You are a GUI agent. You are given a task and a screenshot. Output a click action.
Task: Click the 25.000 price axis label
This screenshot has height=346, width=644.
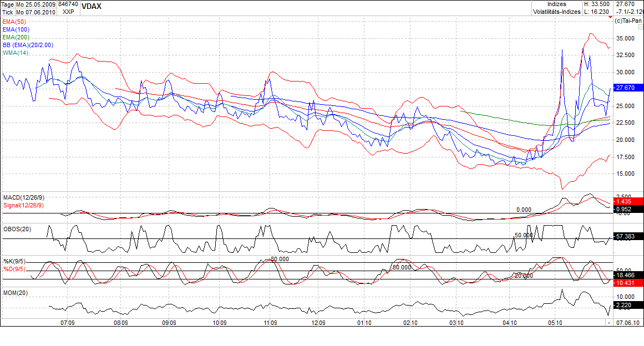click(625, 106)
